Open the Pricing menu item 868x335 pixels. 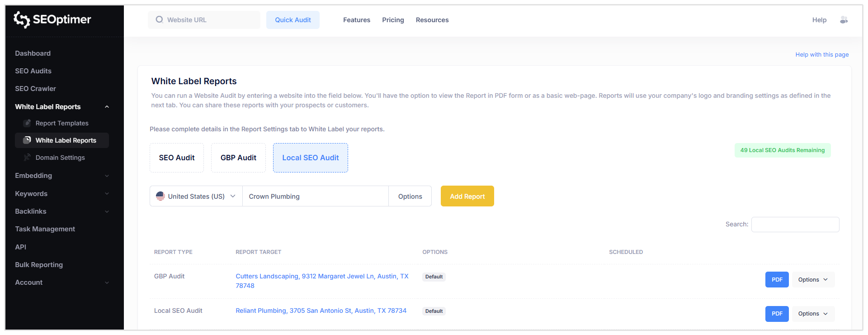(x=393, y=20)
